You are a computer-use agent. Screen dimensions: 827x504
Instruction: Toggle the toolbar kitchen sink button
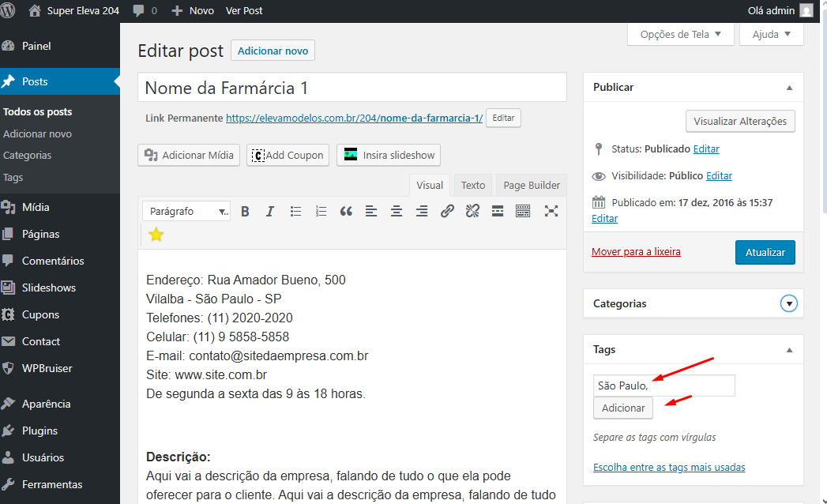[523, 211]
